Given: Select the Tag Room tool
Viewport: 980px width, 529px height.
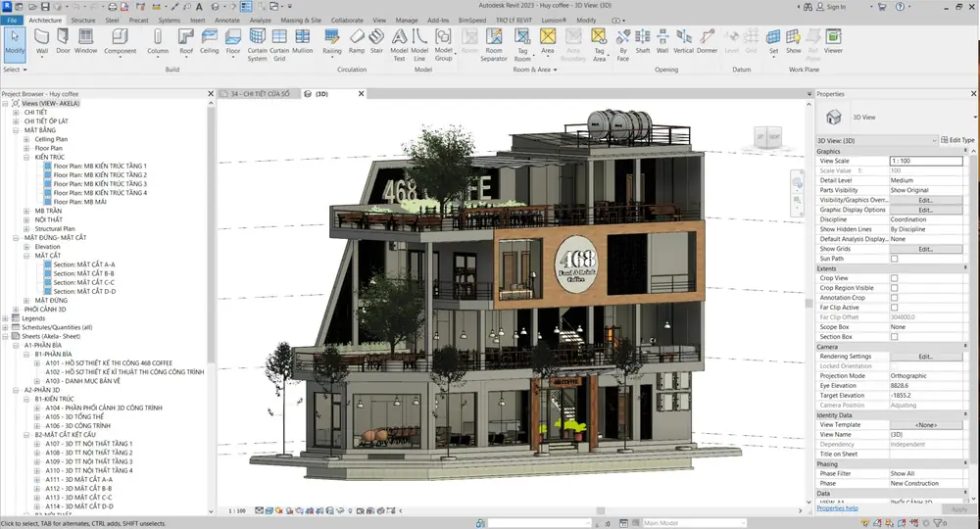Looking at the screenshot, I should 522,45.
